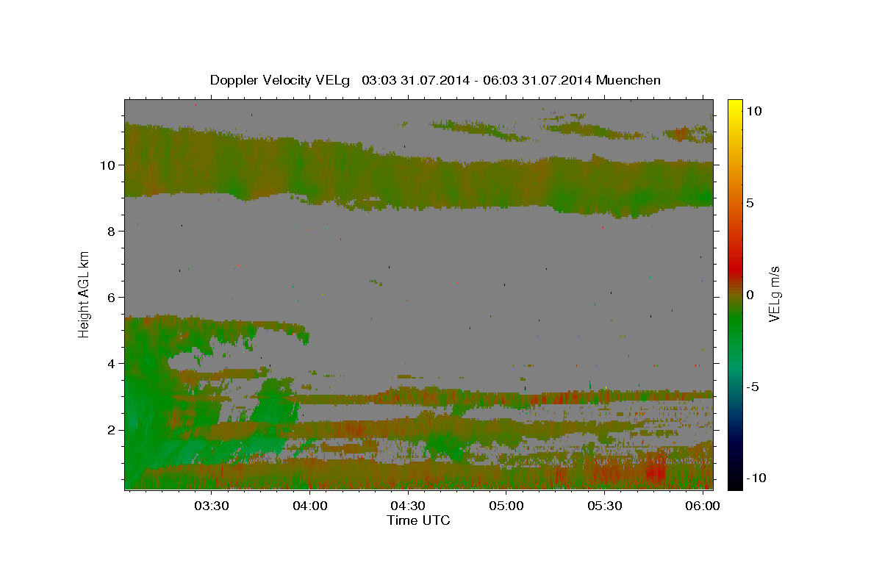This screenshot has height=588, width=882.
Task: Click the "VELg m/s" colorbar label
Action: tap(774, 294)
